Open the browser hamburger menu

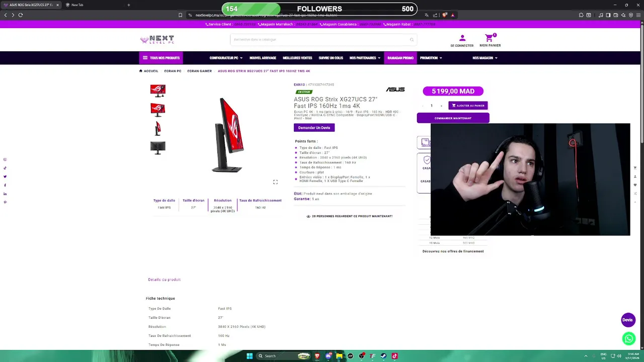[638, 15]
